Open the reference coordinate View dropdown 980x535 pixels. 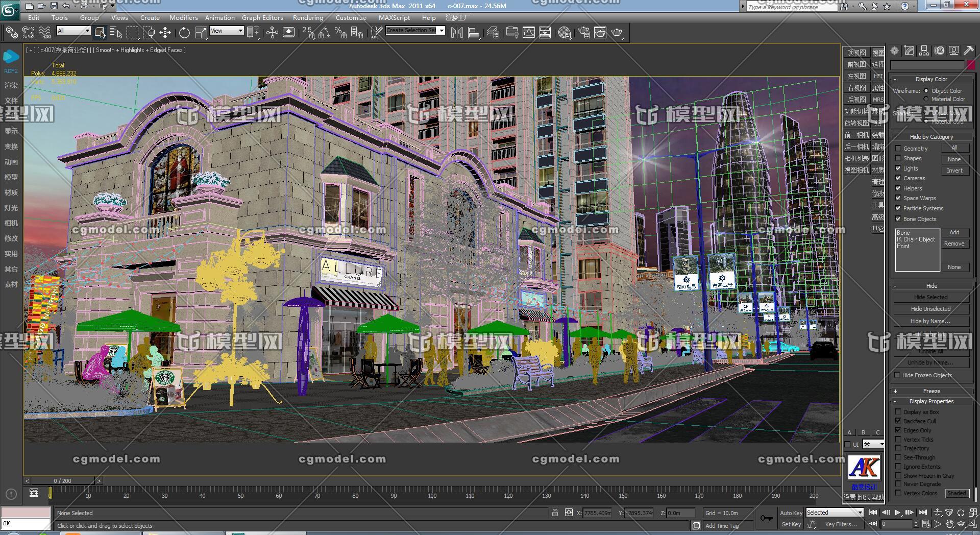coord(227,31)
